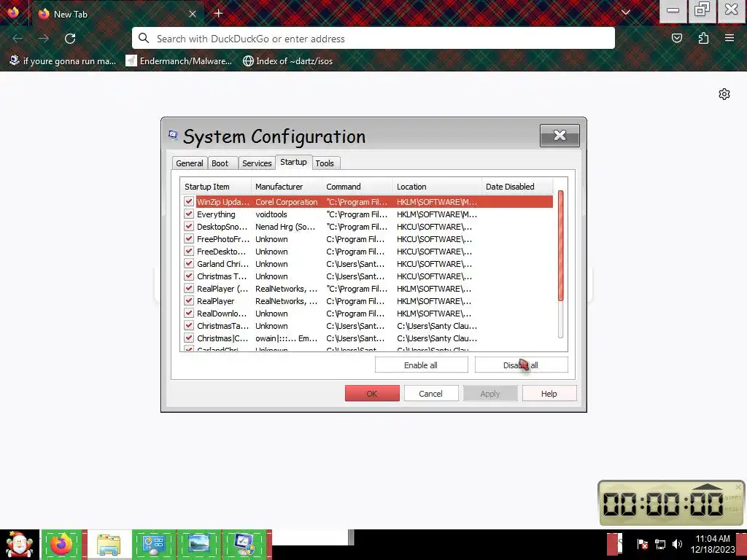Click the New Tab page settings gear

click(724, 94)
